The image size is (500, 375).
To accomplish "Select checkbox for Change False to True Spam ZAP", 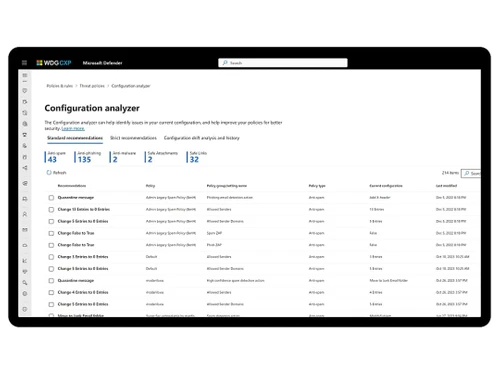I will tap(51, 233).
